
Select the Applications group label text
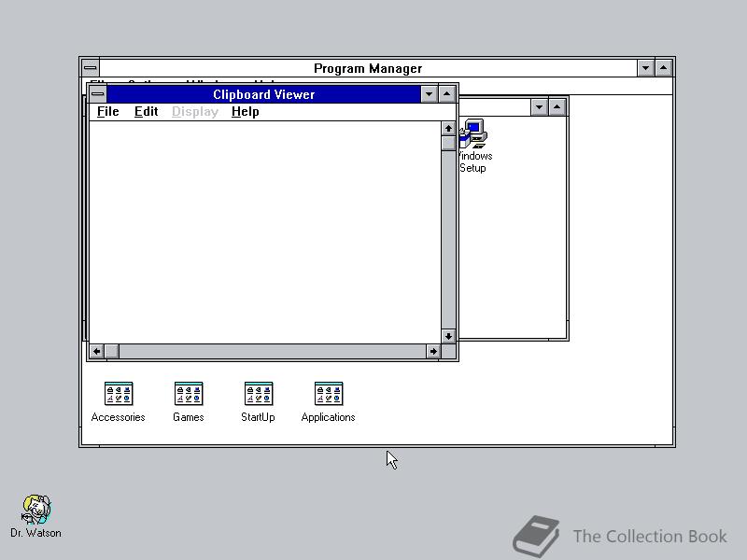point(329,417)
